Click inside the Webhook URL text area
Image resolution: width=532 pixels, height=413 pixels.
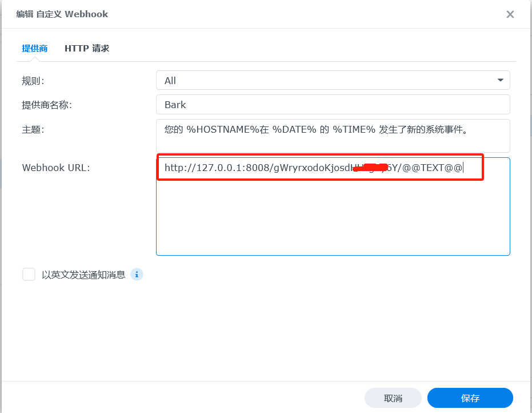click(333, 206)
